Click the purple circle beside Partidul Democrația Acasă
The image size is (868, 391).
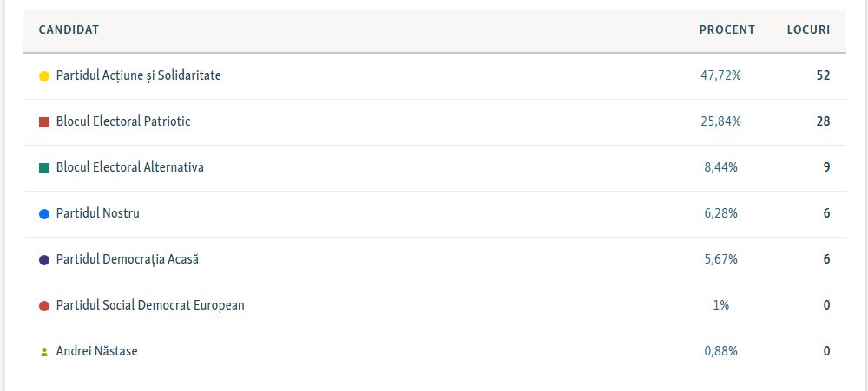click(44, 260)
